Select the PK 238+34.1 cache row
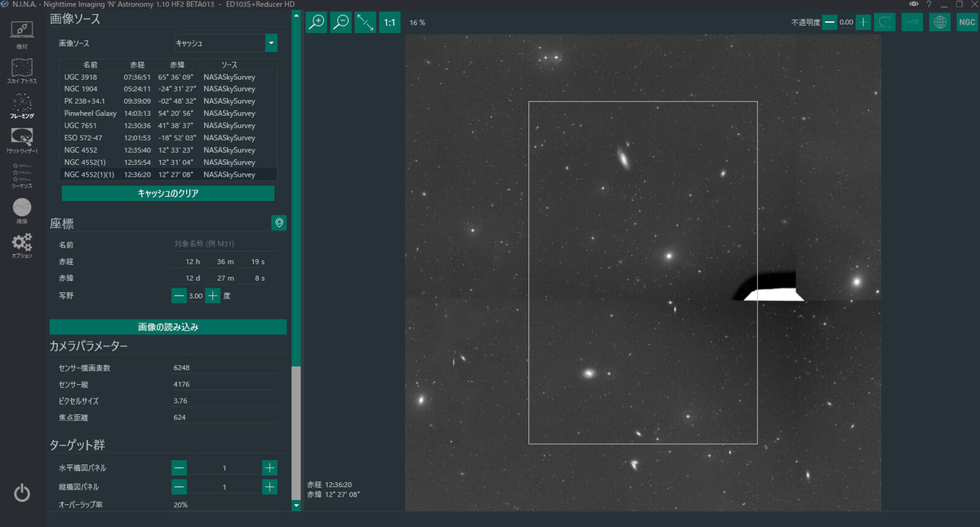Viewport: 980px width, 527px height. 168,101
